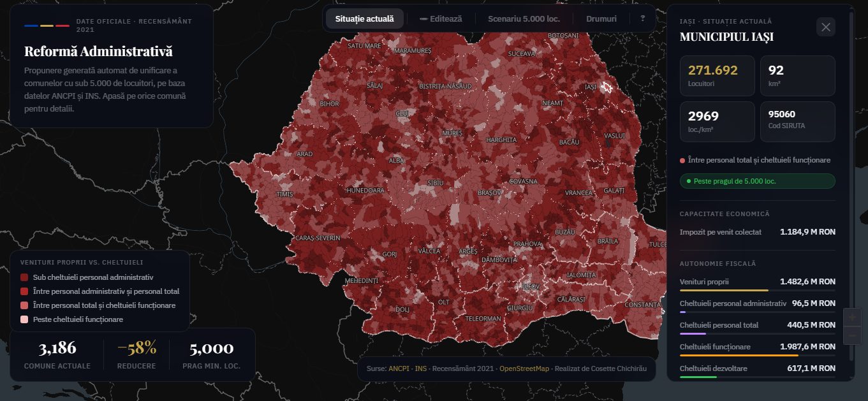Viewport: 868px width, 401px height.
Task: Open the Scenariu 5.000 loc. view
Action: click(524, 18)
